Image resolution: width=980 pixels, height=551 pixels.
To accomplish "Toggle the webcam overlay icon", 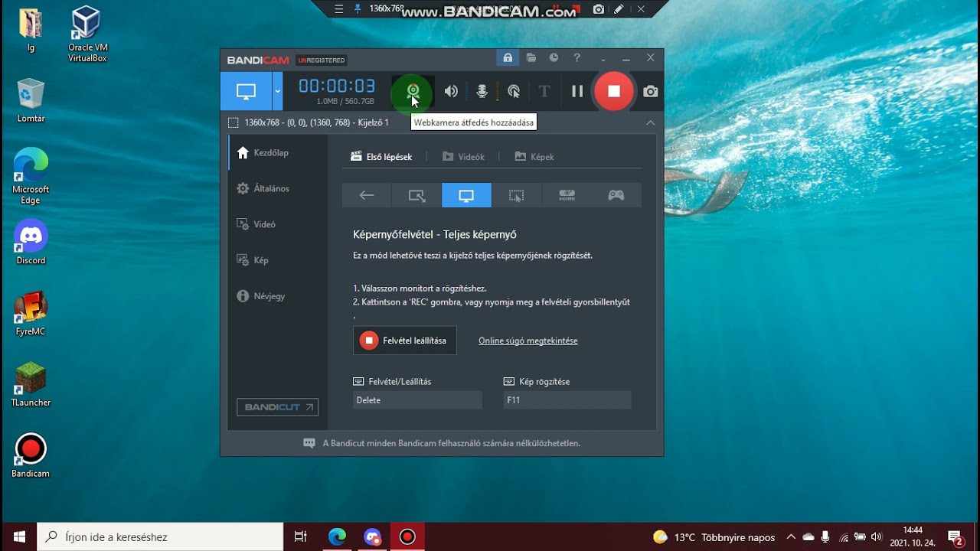I will tap(413, 91).
